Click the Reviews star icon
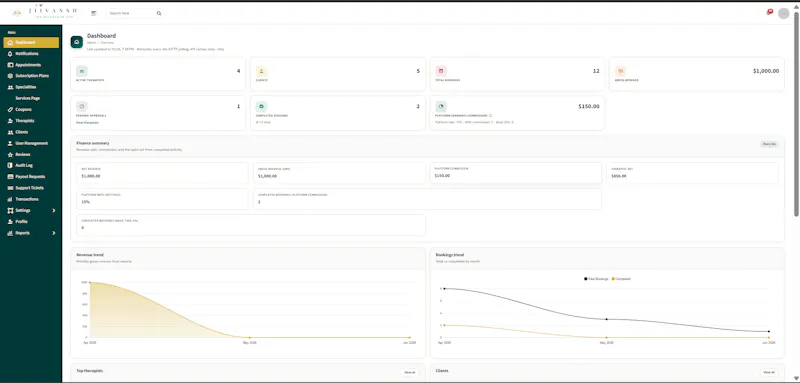Image resolution: width=800 pixels, height=383 pixels. (x=10, y=155)
